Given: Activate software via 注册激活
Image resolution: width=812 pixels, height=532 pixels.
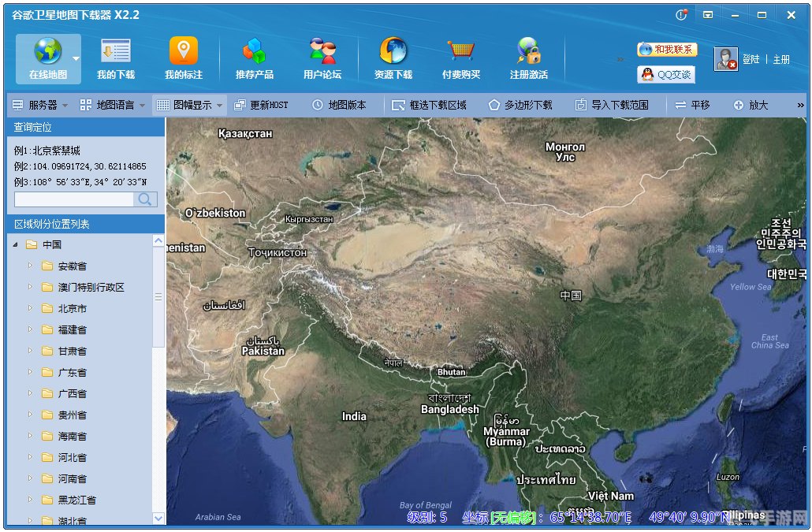Looking at the screenshot, I should pyautogui.click(x=530, y=59).
